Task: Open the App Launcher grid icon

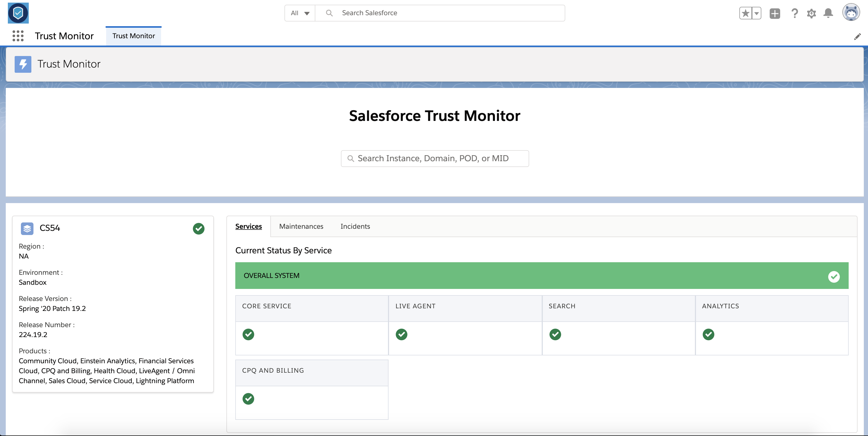Action: [18, 36]
